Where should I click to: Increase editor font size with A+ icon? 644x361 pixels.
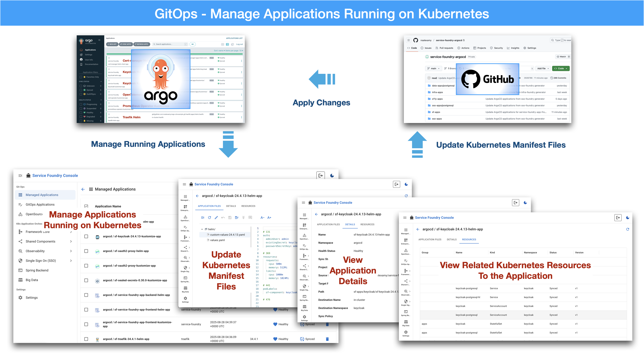point(269,218)
